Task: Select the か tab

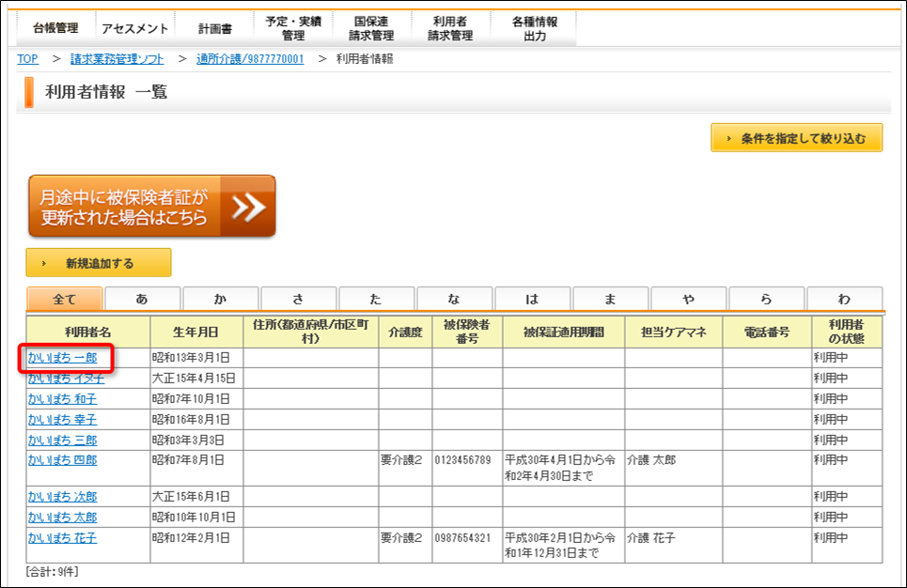Action: coord(220,299)
